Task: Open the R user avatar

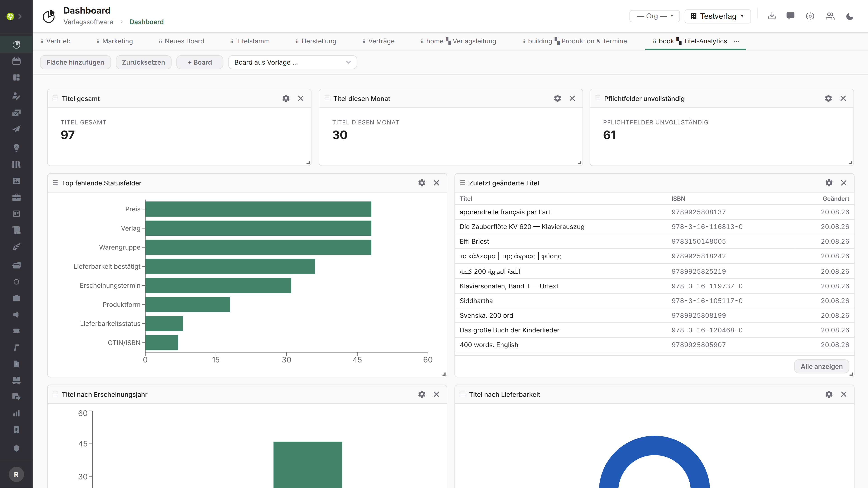Action: tap(16, 474)
